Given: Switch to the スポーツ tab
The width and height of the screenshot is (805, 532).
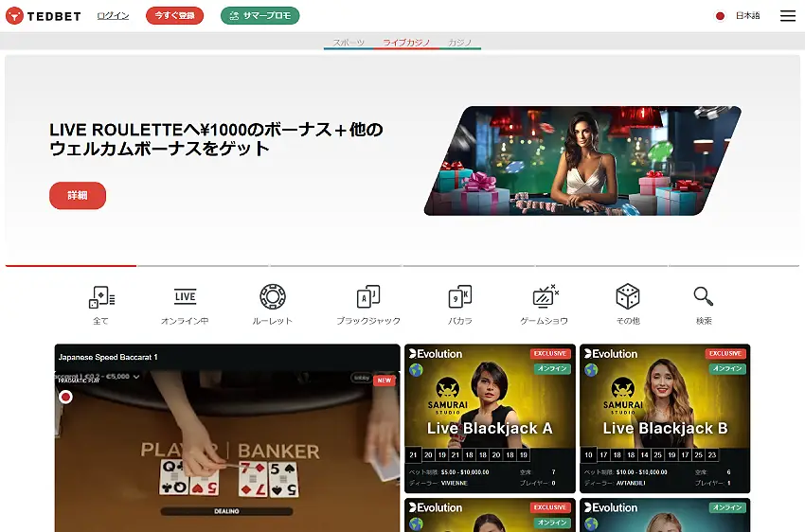Looking at the screenshot, I should click(x=349, y=42).
